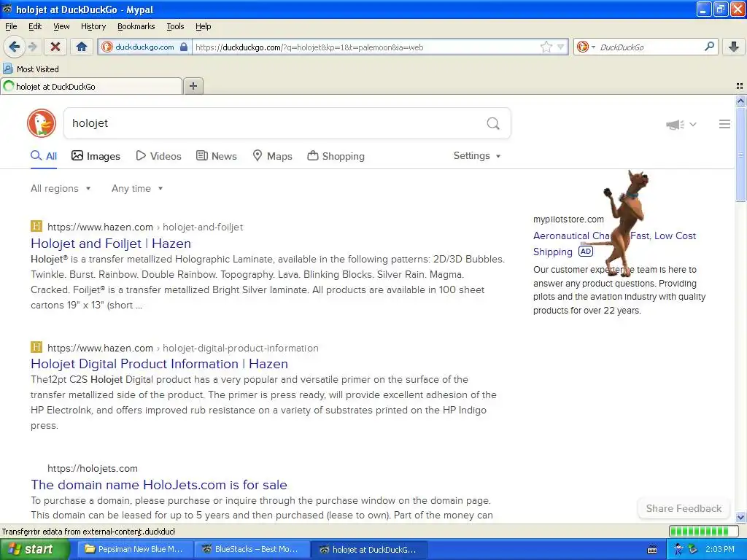
Task: Switch to Pepsiman New Blue taskbar window
Action: (135, 549)
